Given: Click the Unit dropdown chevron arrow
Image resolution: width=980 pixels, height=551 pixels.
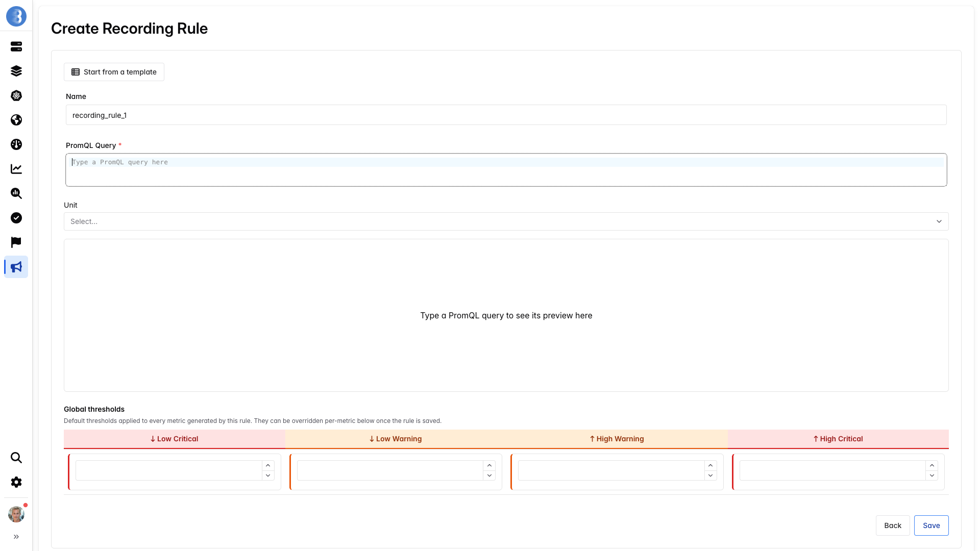Looking at the screenshot, I should coord(939,221).
